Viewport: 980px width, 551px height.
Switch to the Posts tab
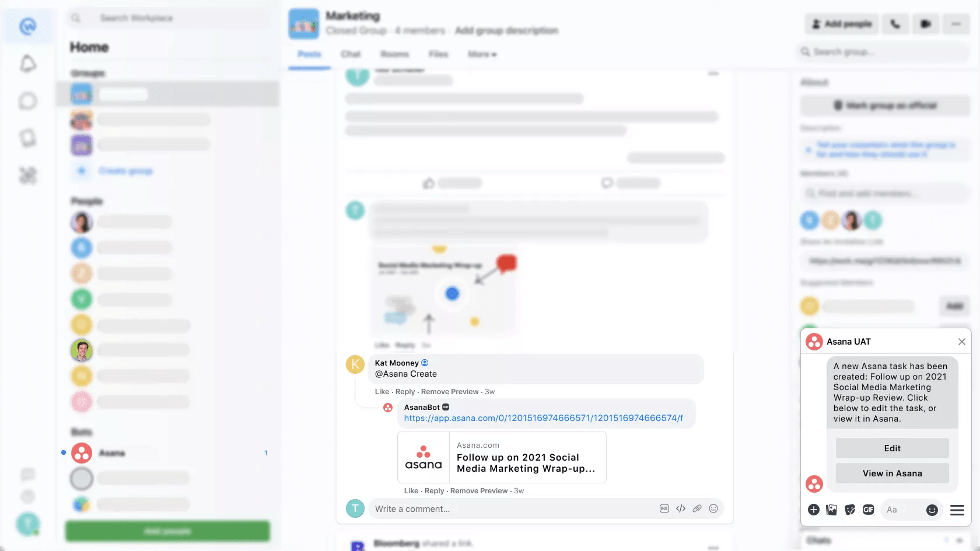[x=310, y=54]
